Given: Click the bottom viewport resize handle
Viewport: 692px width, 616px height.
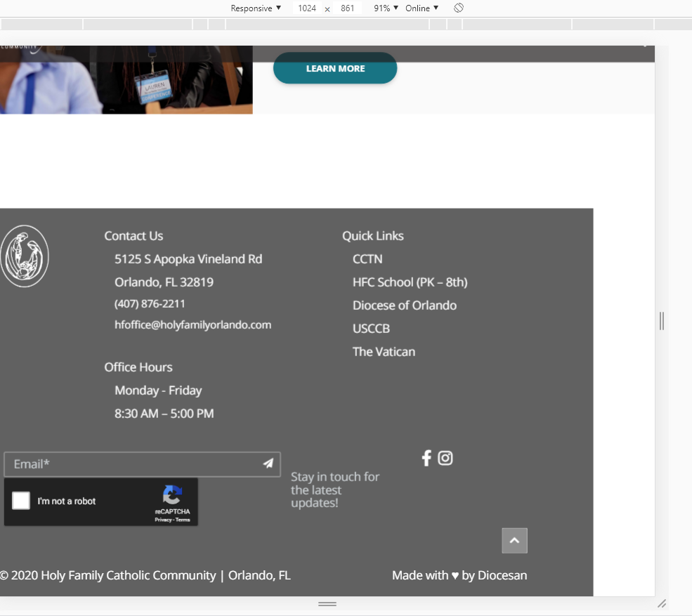Looking at the screenshot, I should pos(327,604).
